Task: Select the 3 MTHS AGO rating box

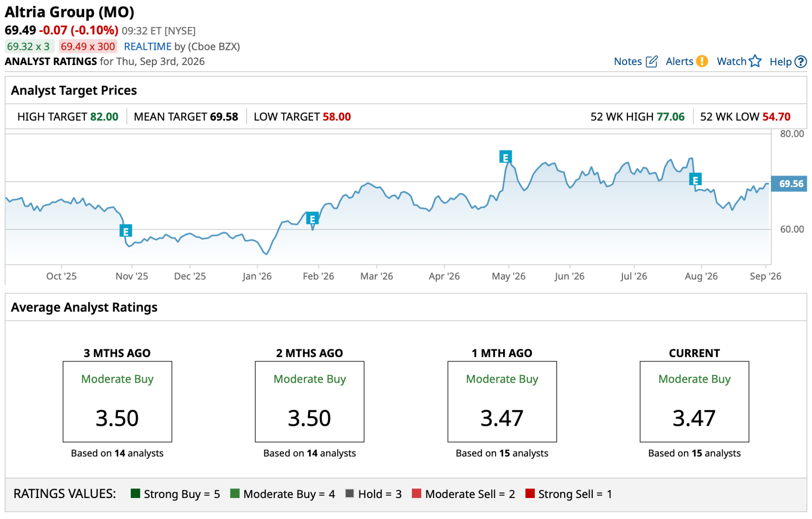Action: [x=117, y=401]
